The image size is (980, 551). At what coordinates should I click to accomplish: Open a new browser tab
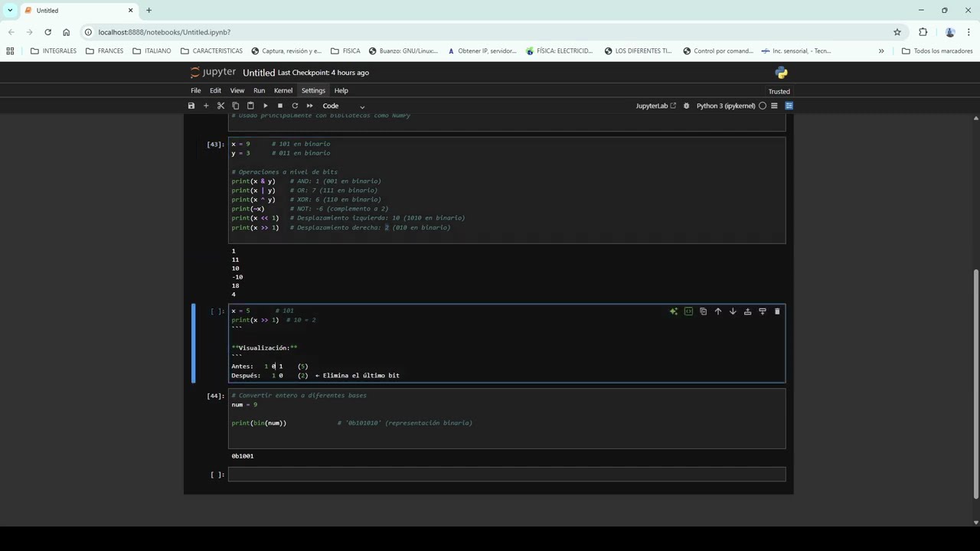[149, 11]
